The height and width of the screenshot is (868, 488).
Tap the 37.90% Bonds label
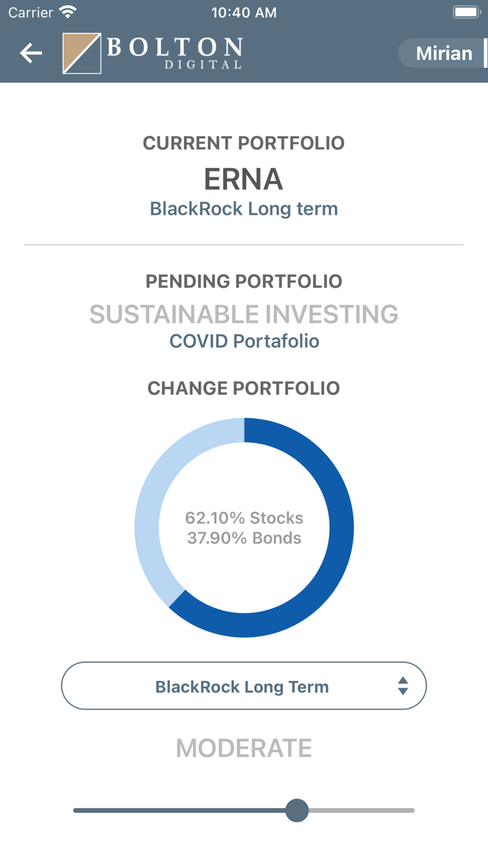pyautogui.click(x=244, y=538)
